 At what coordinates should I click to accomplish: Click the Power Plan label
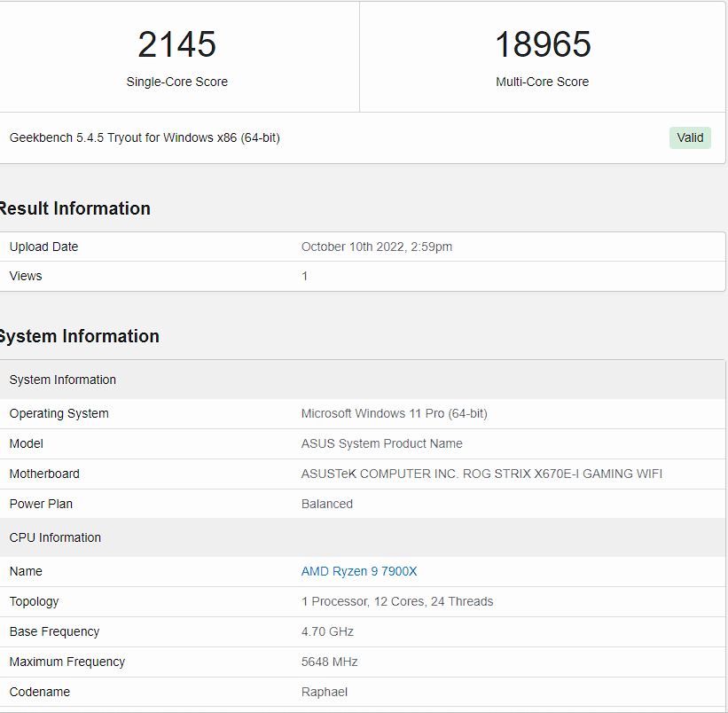tap(41, 504)
